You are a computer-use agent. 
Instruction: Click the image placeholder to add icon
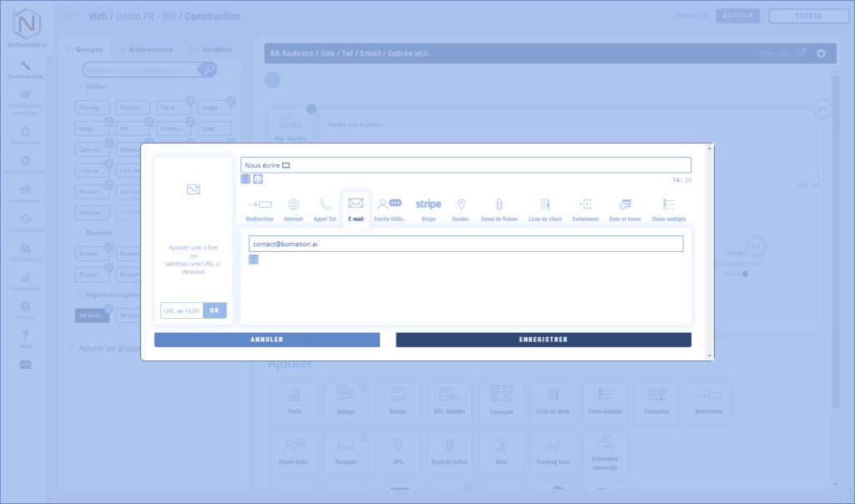(x=193, y=189)
